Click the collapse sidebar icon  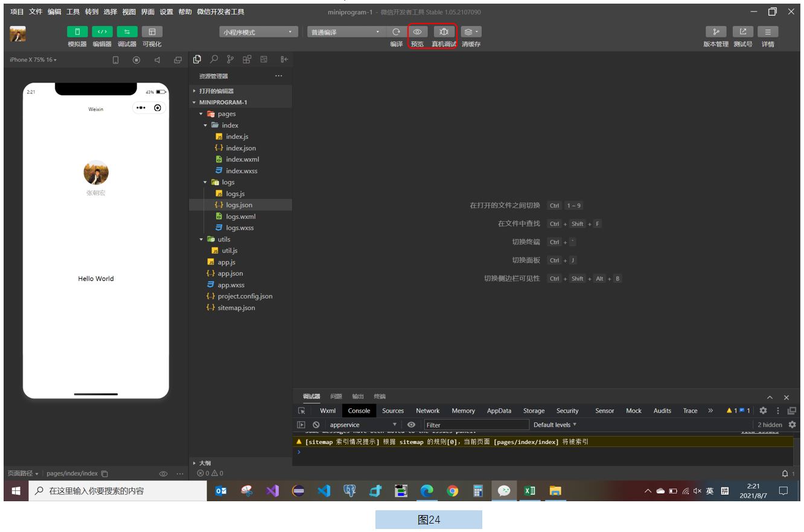pos(284,59)
